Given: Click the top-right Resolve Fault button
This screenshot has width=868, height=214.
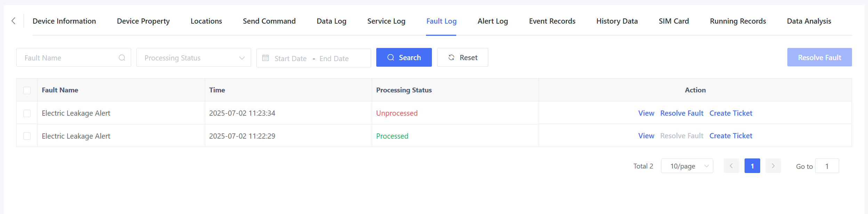Looking at the screenshot, I should point(819,58).
